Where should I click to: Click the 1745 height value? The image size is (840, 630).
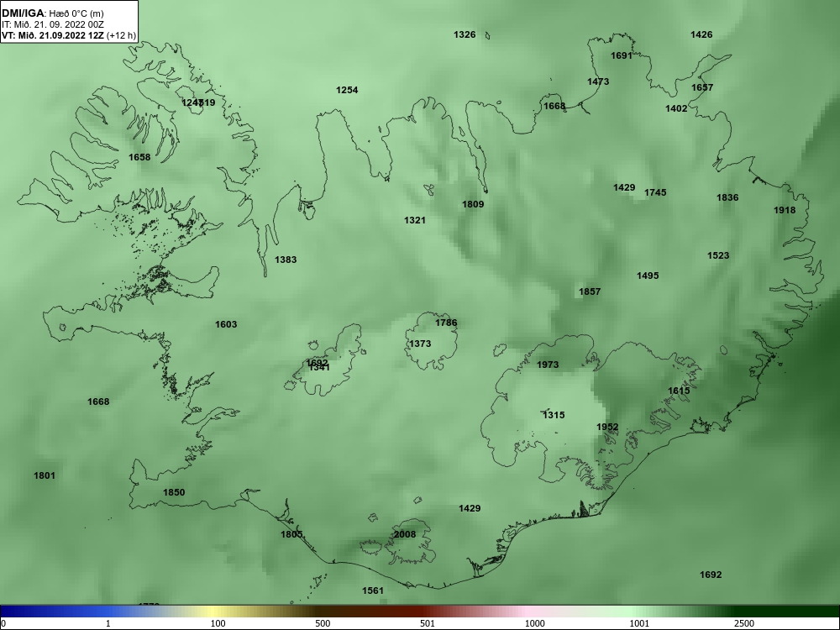click(655, 193)
